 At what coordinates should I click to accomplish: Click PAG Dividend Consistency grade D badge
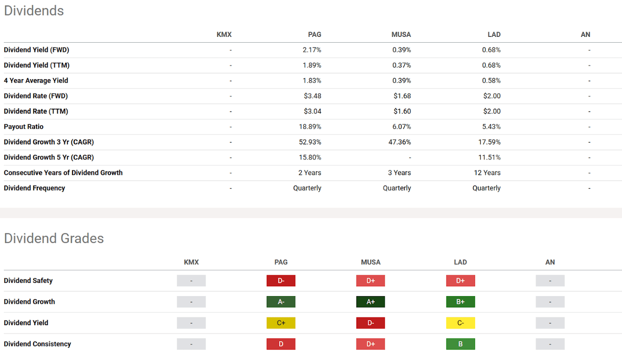(x=281, y=344)
